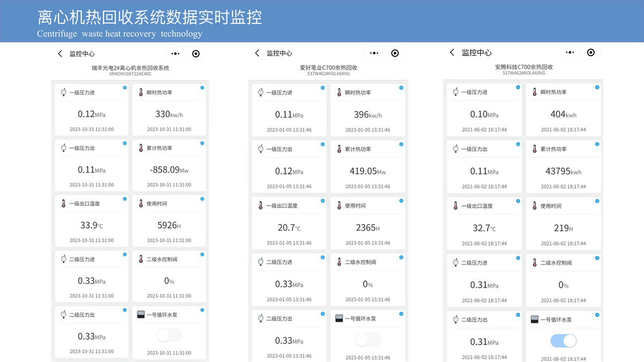644x362 pixels.
Task: Open the 使用时间 card showing 2365H
Action: 367,223
